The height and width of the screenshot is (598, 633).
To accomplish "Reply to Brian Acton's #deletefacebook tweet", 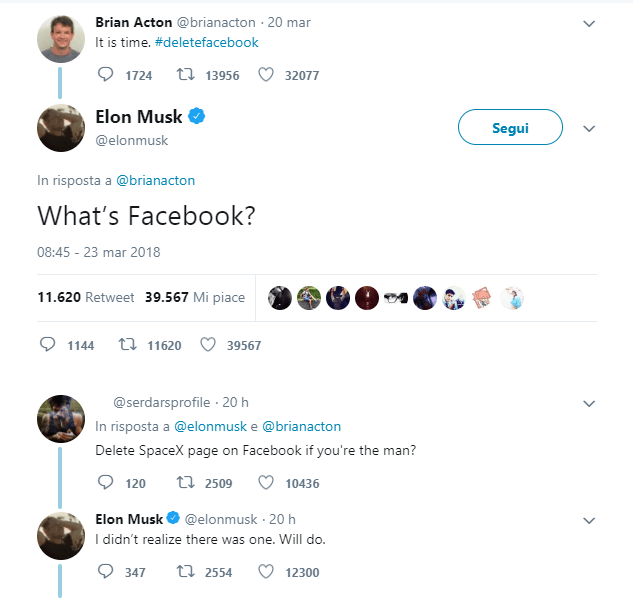I will [106, 75].
